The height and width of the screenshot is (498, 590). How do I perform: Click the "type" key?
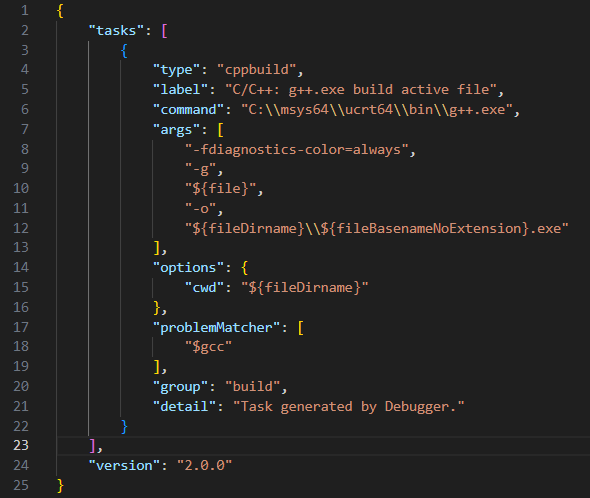pyautogui.click(x=176, y=70)
